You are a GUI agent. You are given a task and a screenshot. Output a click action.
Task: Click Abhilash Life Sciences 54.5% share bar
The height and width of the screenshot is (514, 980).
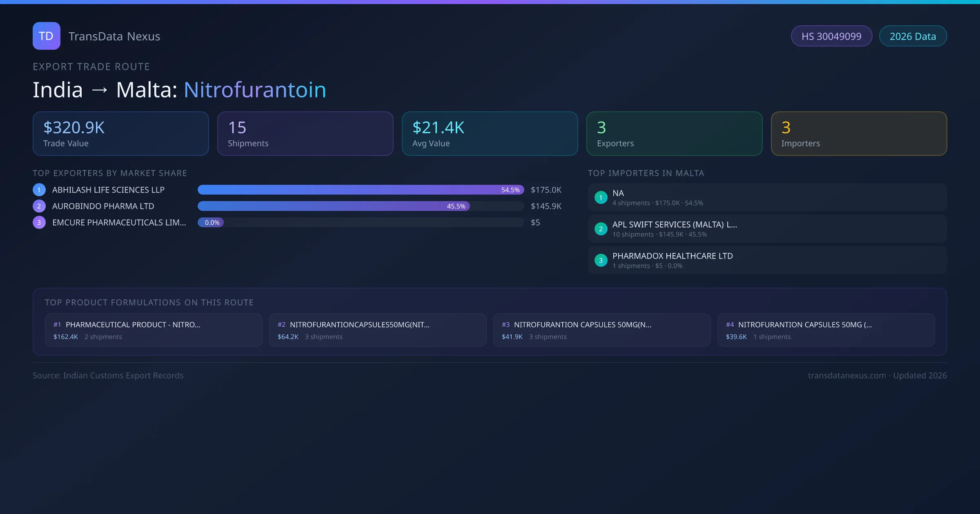(361, 190)
